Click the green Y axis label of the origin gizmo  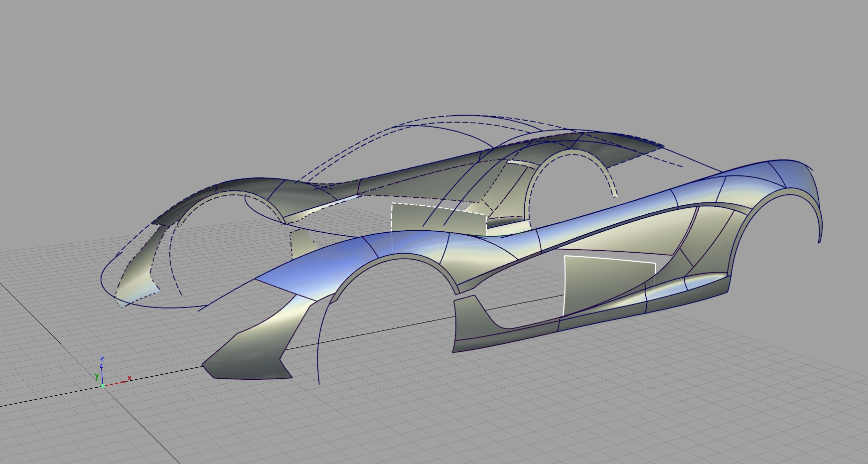pyautogui.click(x=97, y=375)
